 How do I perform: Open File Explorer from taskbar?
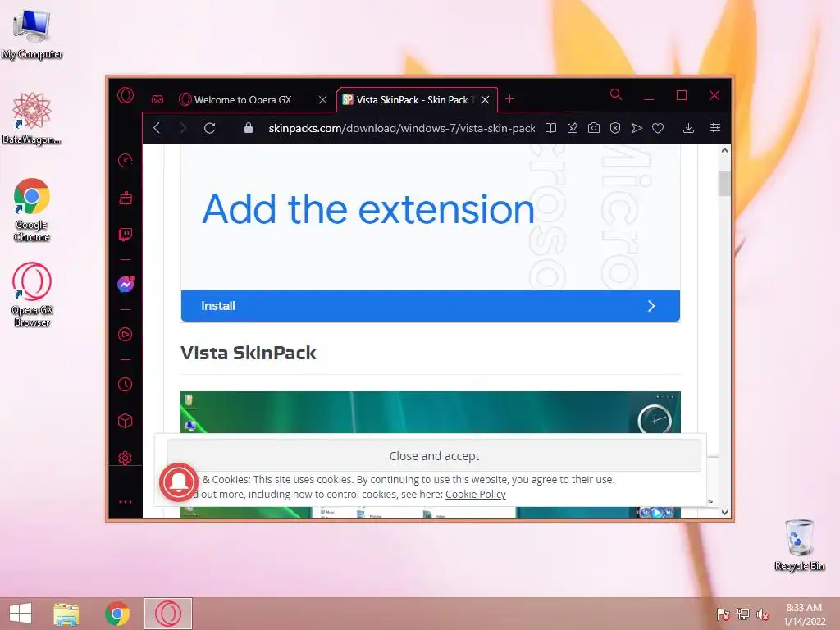point(66,614)
